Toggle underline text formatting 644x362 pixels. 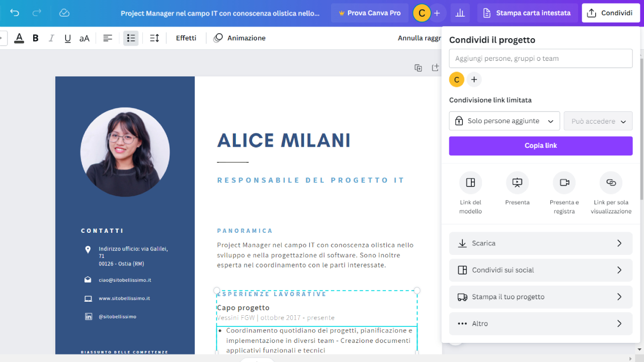[67, 38]
